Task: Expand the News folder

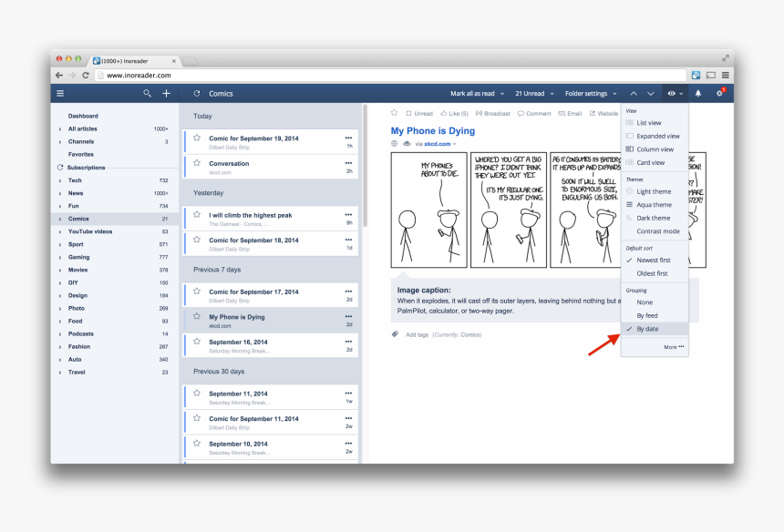Action: (x=60, y=193)
